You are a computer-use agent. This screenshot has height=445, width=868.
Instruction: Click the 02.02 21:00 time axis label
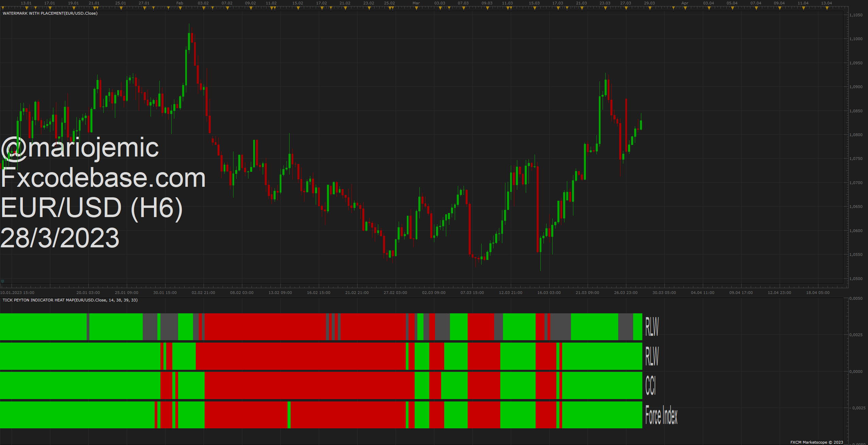click(203, 293)
